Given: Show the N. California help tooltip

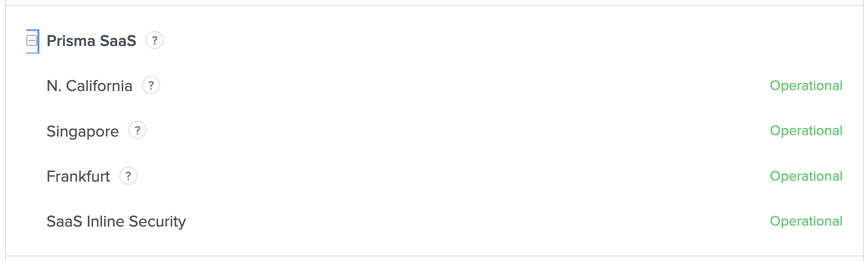Looking at the screenshot, I should point(151,85).
